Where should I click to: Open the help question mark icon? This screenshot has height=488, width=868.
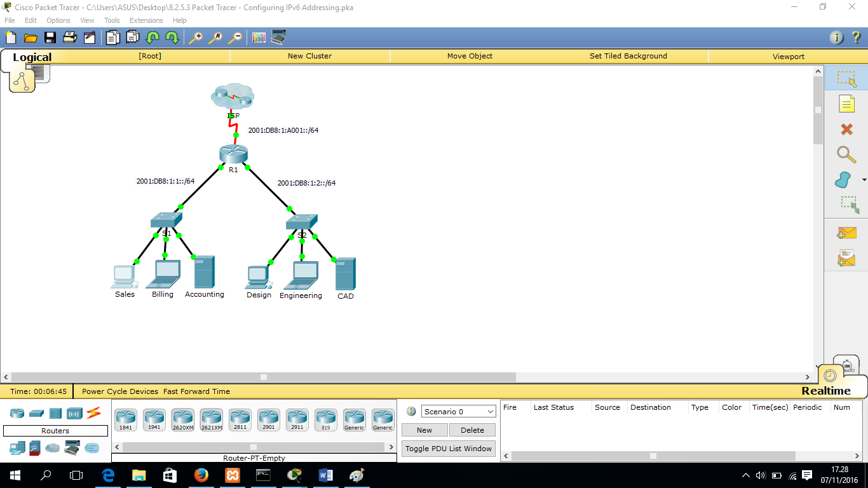point(857,38)
